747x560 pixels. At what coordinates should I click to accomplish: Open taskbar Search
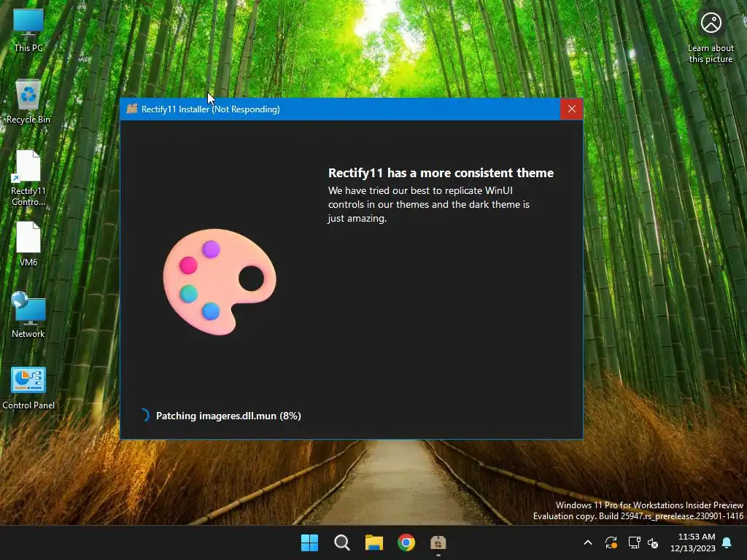coord(341,542)
